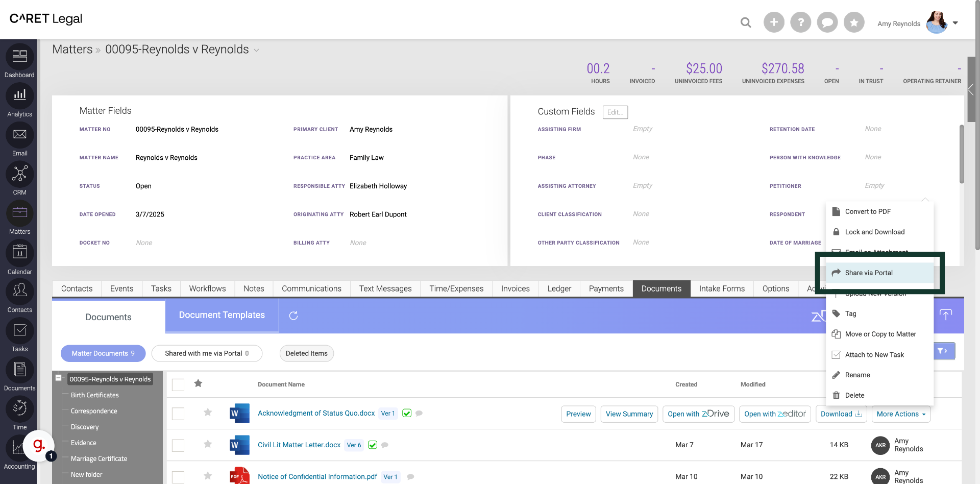980x484 pixels.
Task: Open the Document Templates tab
Action: coord(222,315)
